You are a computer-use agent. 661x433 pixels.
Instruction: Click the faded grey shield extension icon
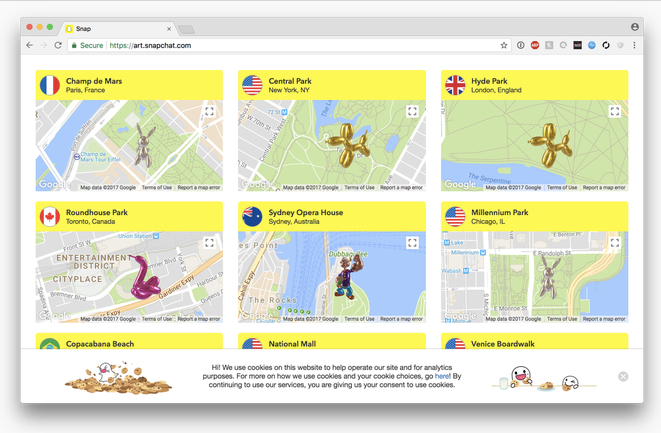pos(620,45)
